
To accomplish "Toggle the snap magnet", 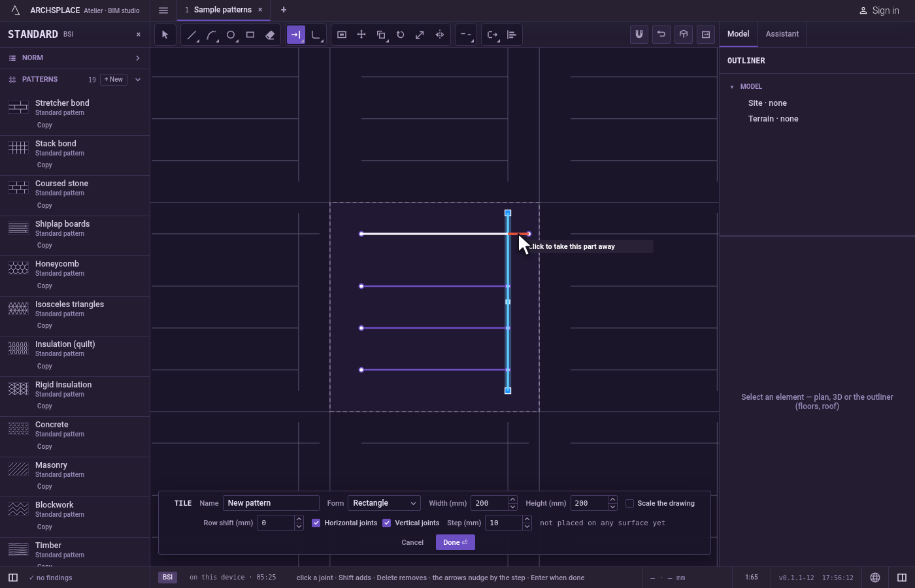I will [639, 34].
